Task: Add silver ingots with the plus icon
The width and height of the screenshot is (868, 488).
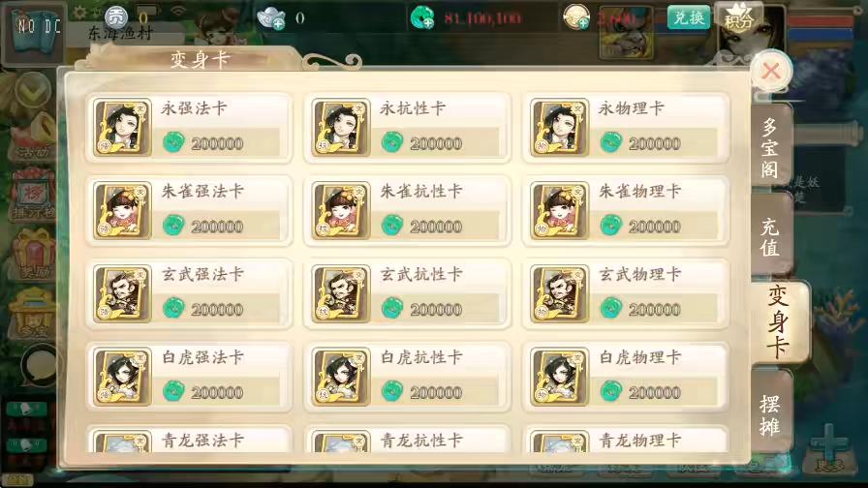Action: click(x=271, y=18)
